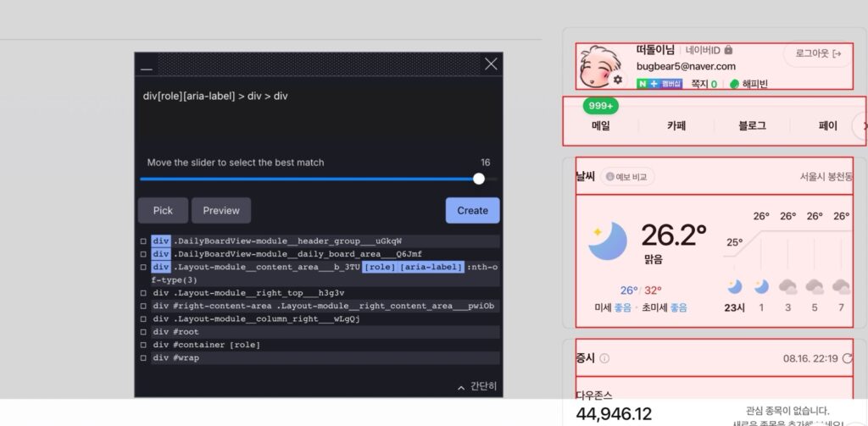Open the 증시 section title
The width and height of the screenshot is (868, 426).
(585, 358)
